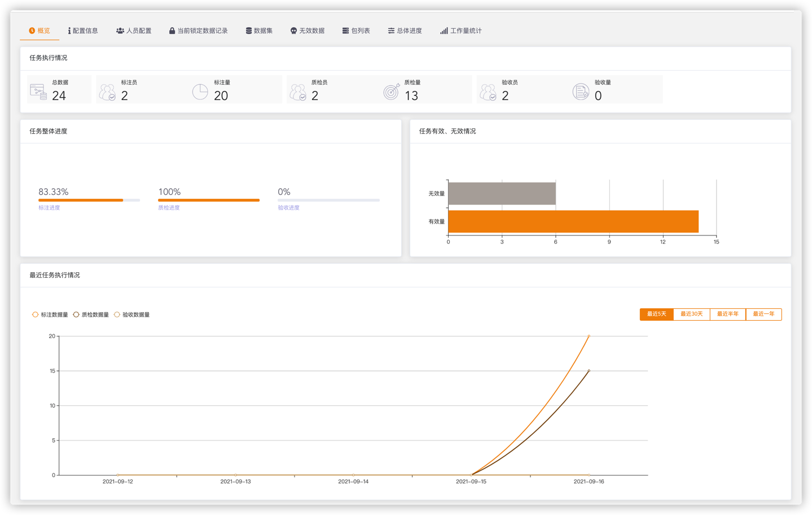Image resolution: width=812 pixels, height=515 pixels.
Task: Open the 数据集 tab
Action: tap(259, 30)
